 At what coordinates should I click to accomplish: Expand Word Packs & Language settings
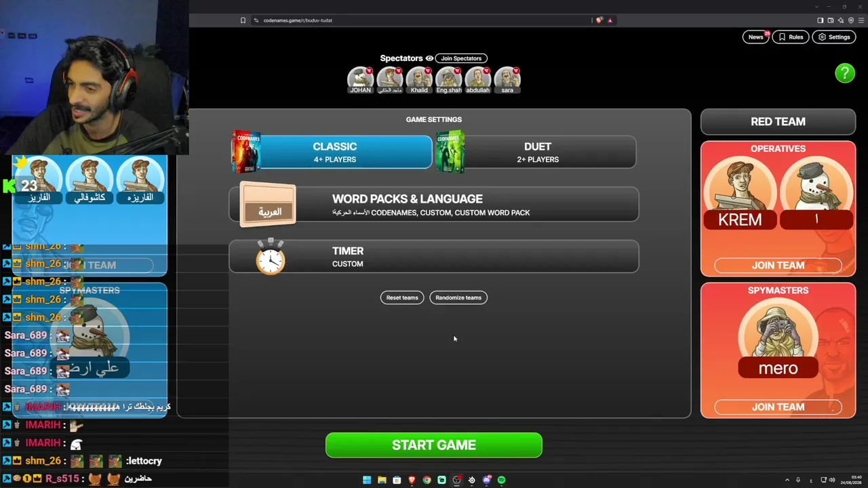[x=434, y=204]
